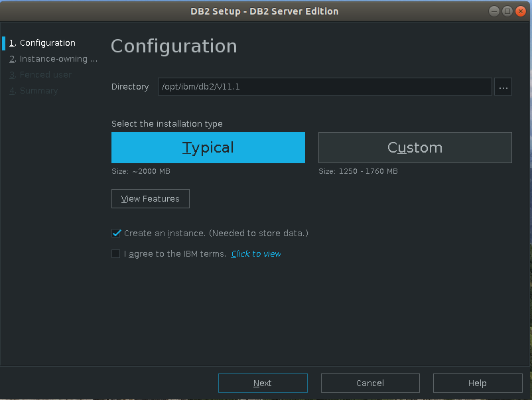532x400 pixels.
Task: Select the Typical installation type
Action: tap(208, 147)
